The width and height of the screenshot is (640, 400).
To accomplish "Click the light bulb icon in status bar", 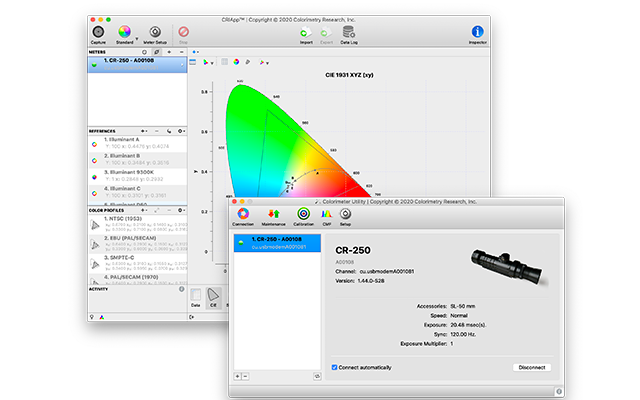I will coord(92,317).
